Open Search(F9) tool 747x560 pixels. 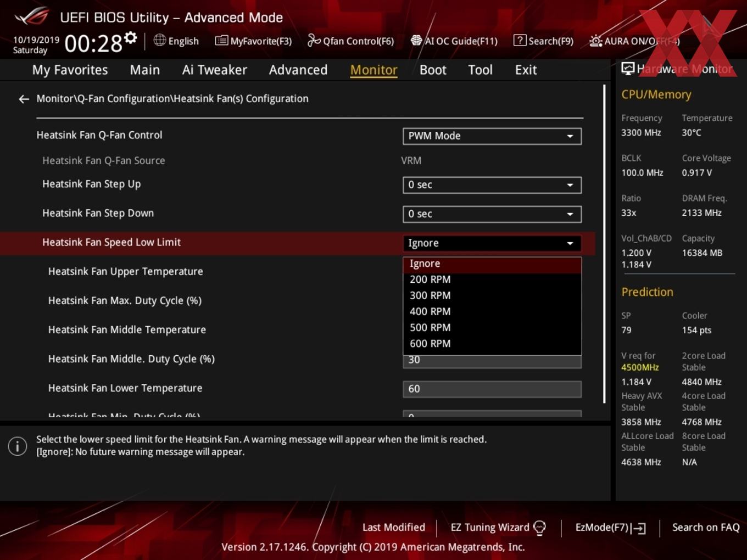(x=543, y=41)
